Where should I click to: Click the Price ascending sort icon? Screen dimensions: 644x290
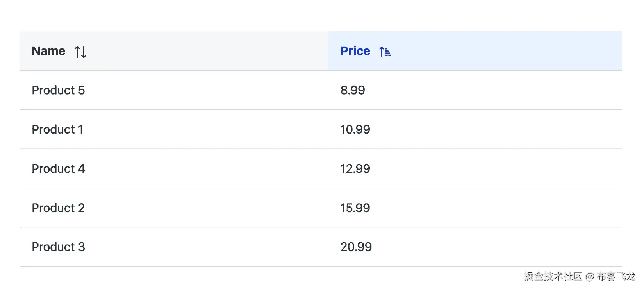385,52
